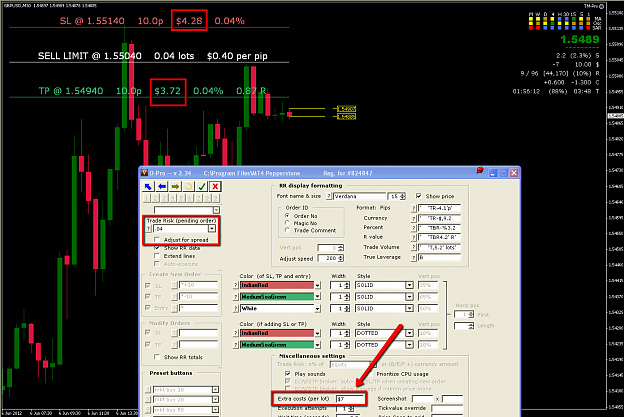The image size is (625, 417).
Task: Click the first Screenshot size field
Action: pyautogui.click(x=422, y=399)
